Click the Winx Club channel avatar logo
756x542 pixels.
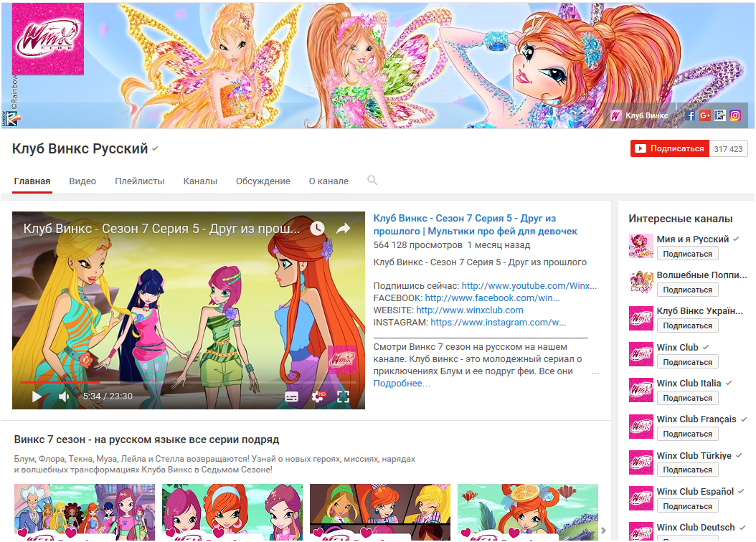(48, 39)
